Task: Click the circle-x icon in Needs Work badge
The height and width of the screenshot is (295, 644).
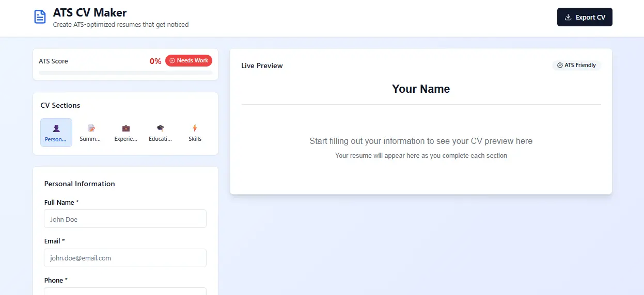Action: click(172, 61)
